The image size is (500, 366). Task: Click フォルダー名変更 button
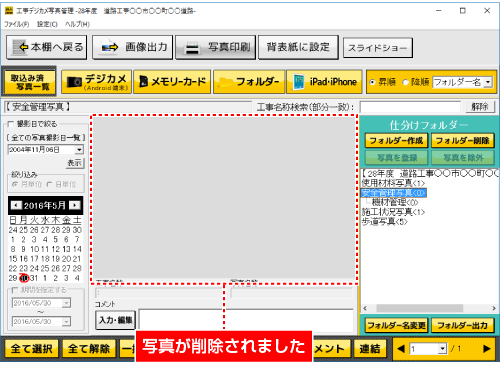tap(396, 325)
